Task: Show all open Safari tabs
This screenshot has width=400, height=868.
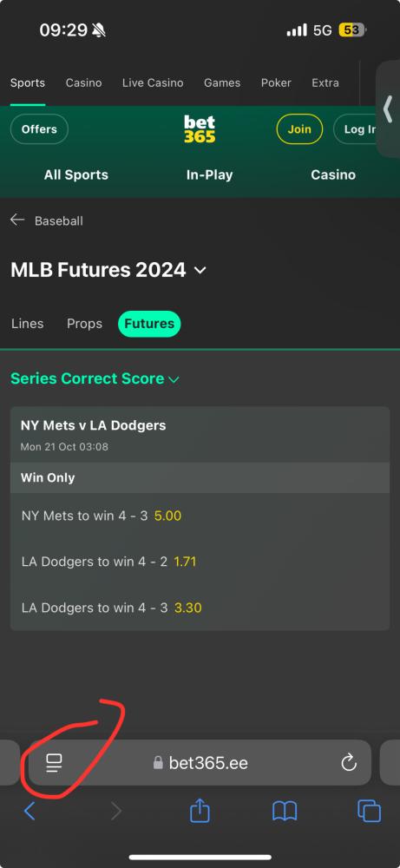Action: pyautogui.click(x=369, y=812)
